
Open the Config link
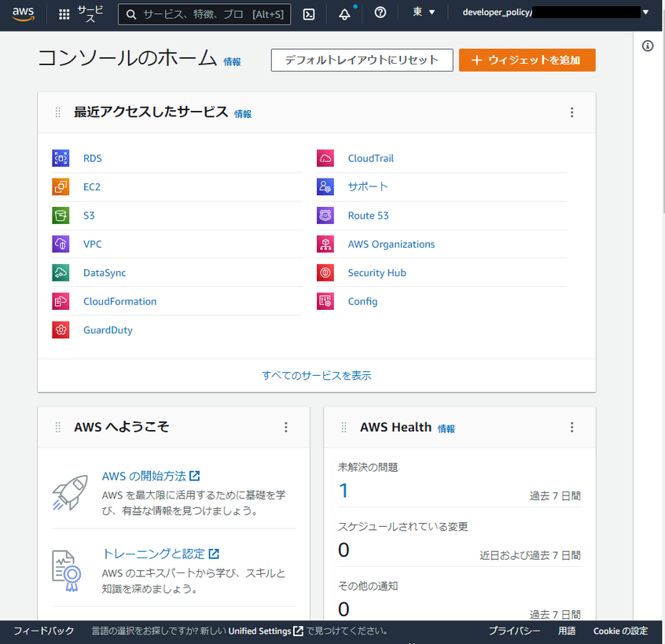click(x=362, y=301)
